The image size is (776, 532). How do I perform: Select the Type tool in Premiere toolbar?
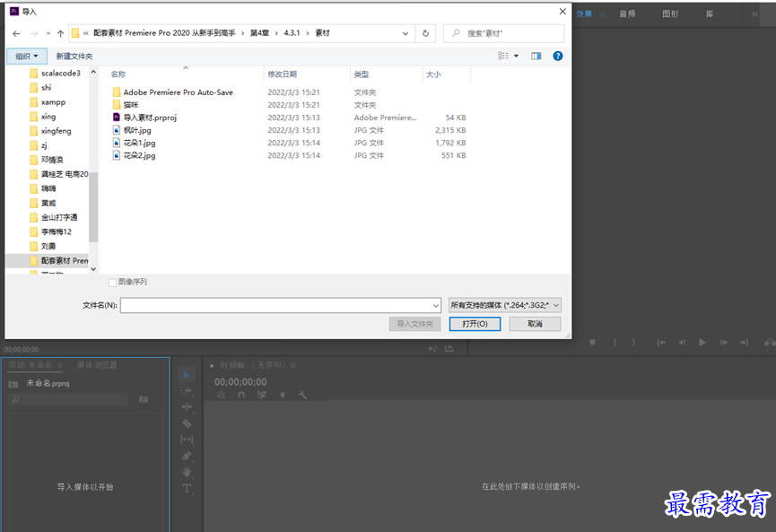(187, 488)
